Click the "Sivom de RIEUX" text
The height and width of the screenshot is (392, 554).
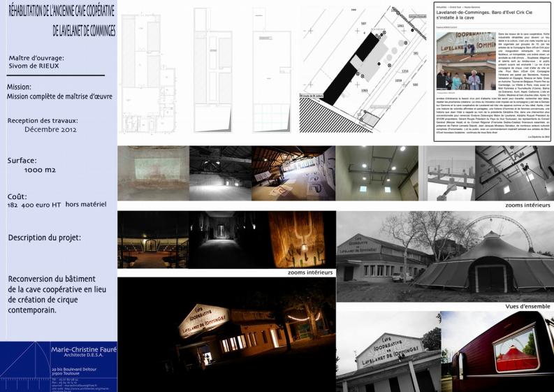(x=34, y=66)
